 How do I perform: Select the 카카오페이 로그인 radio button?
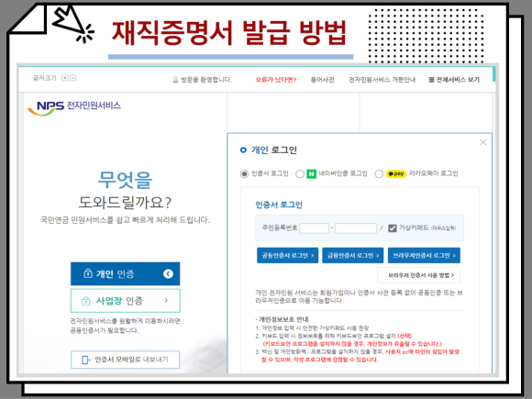(x=379, y=174)
